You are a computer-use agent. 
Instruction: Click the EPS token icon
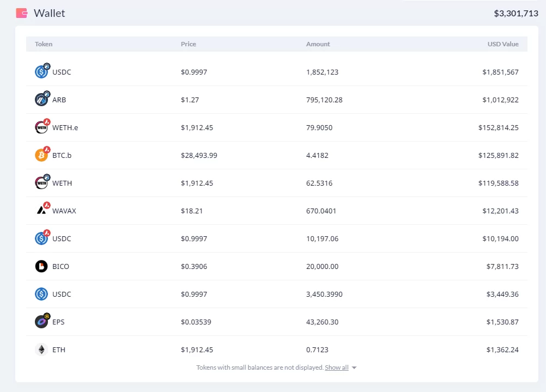pos(41,322)
